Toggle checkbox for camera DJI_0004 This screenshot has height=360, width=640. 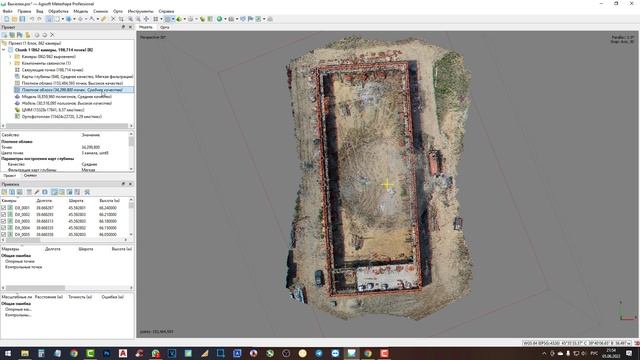[x=4, y=228]
